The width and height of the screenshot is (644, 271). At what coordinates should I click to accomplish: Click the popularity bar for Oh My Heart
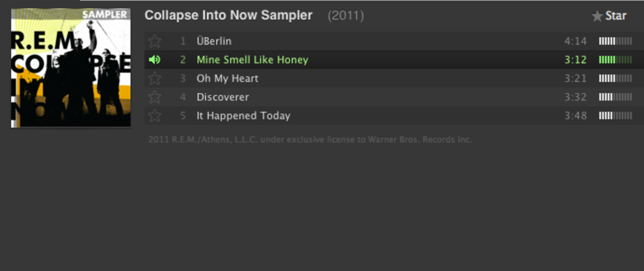[615, 78]
